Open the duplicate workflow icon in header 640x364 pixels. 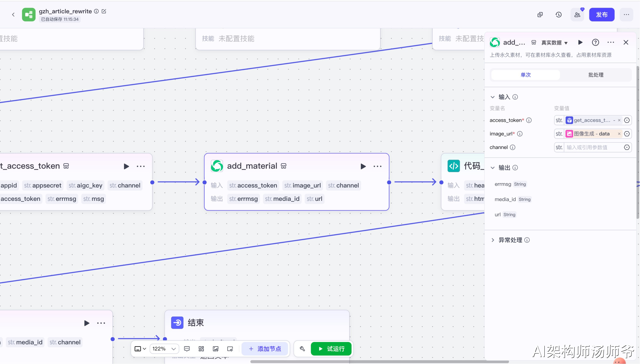coord(540,15)
